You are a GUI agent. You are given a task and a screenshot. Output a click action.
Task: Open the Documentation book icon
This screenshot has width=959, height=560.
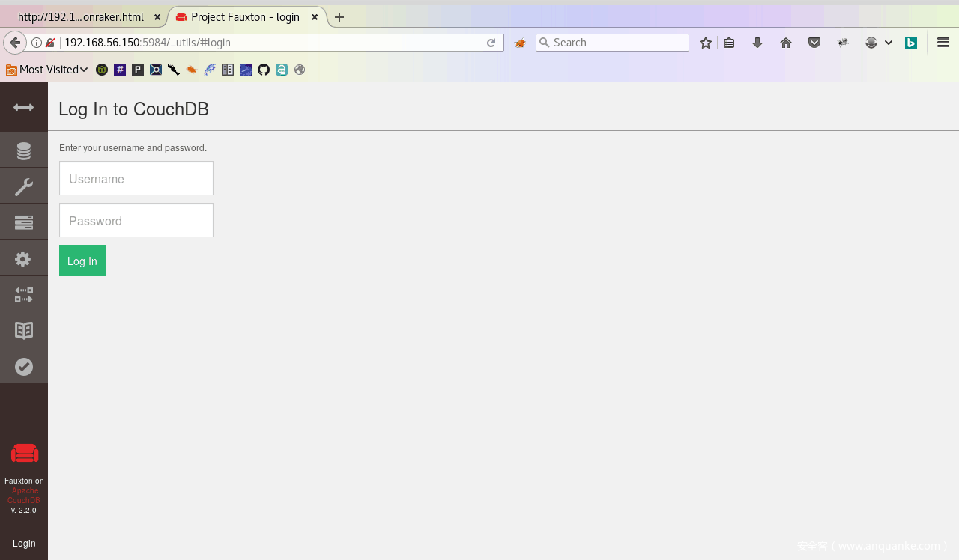(x=23, y=330)
